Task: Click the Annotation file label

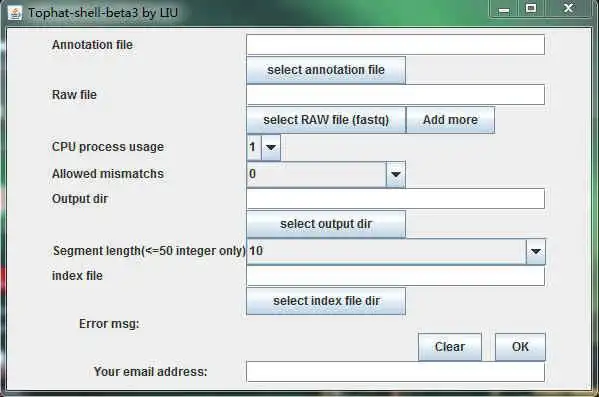Action: pyautogui.click(x=92, y=45)
